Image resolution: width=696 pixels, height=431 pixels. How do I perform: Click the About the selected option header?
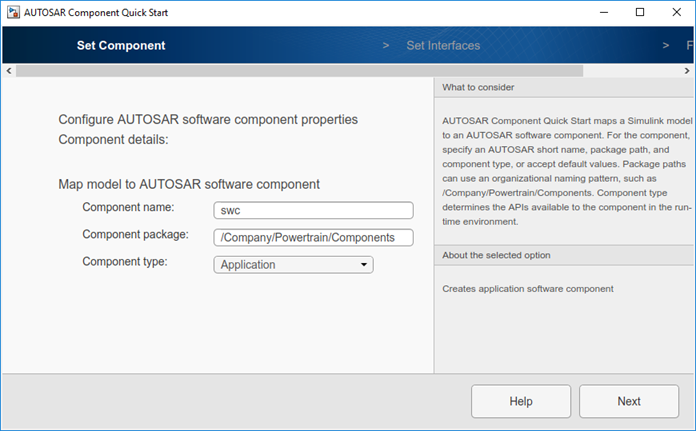point(493,257)
